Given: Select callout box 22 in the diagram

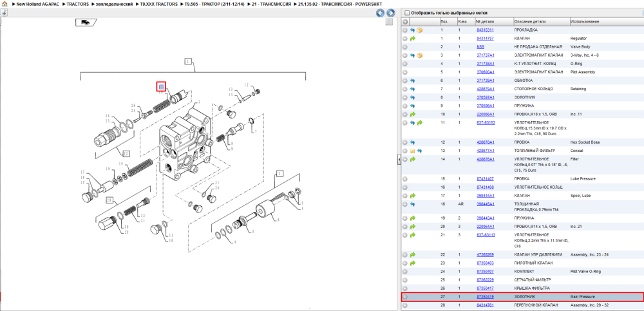Looking at the screenshot, I should click(126, 154).
